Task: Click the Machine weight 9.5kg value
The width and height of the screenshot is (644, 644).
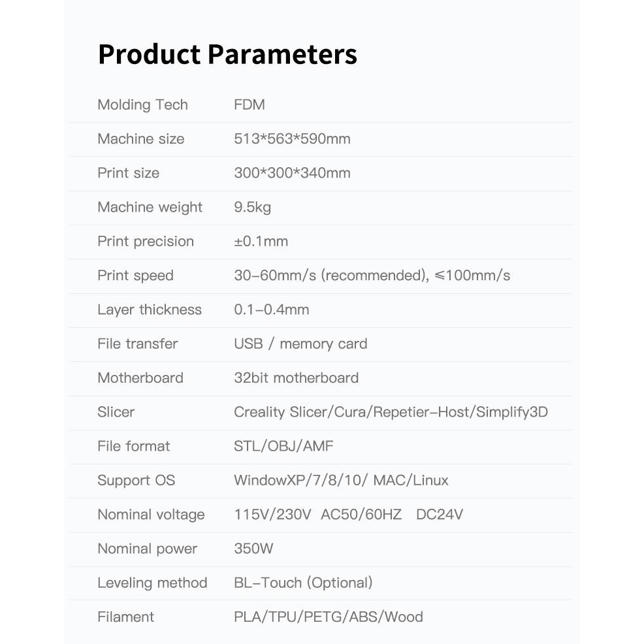Action: (x=252, y=207)
